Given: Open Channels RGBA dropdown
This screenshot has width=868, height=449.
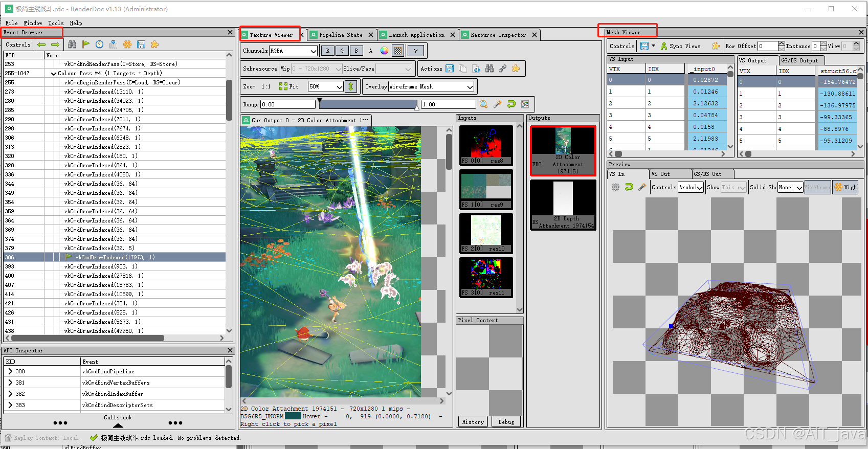Looking at the screenshot, I should pyautogui.click(x=293, y=51).
